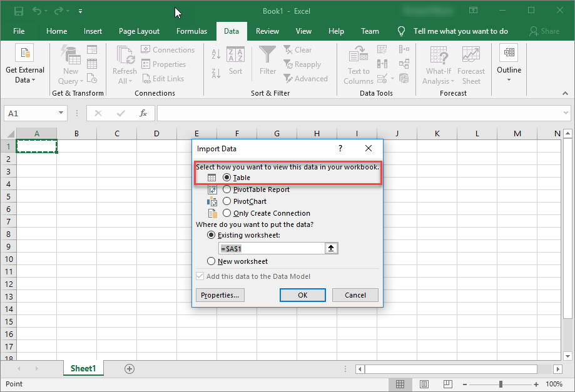Switch to Page Layout view icon
This screenshot has width=575, height=392.
(x=424, y=384)
